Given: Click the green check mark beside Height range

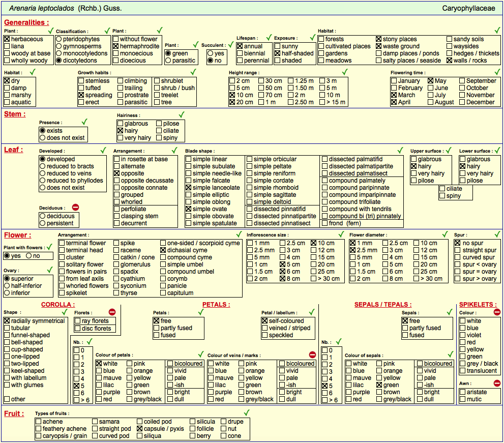Looking at the screenshot, I should click(x=345, y=72).
